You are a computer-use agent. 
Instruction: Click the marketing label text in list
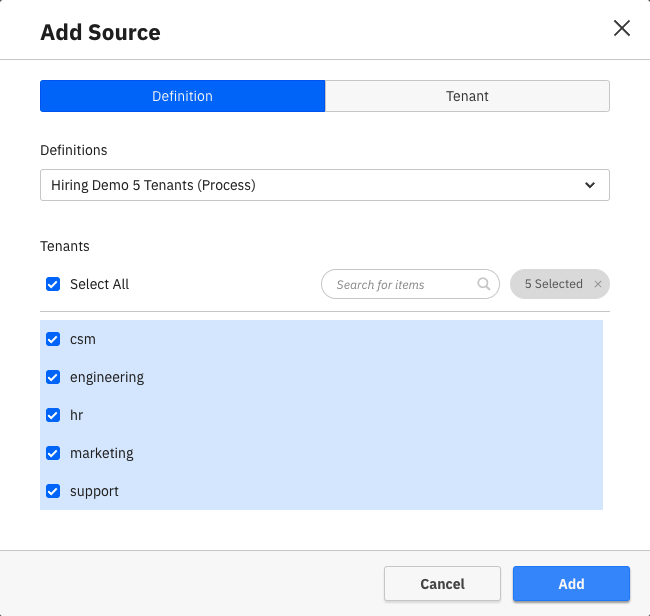click(101, 453)
